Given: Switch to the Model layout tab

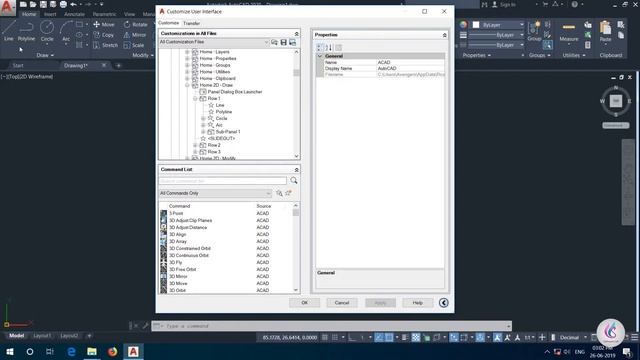Looking at the screenshot, I should click(16, 336).
